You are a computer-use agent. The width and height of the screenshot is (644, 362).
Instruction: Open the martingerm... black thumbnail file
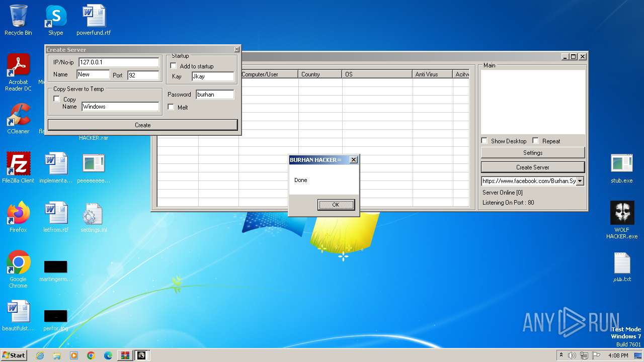(x=56, y=270)
